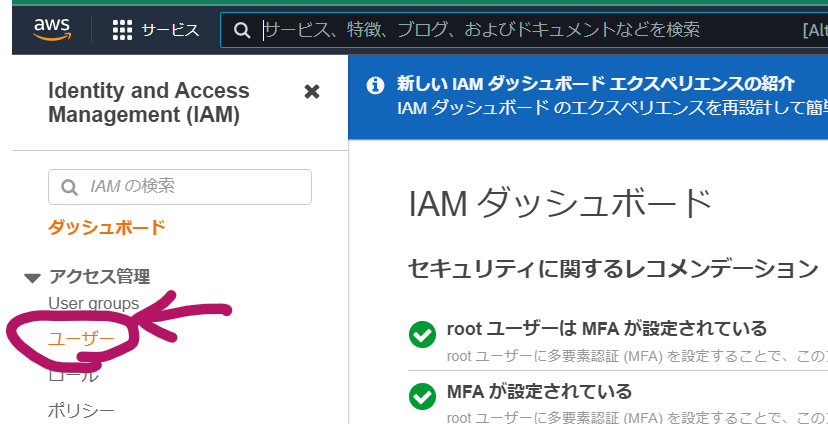The height and width of the screenshot is (424, 828).
Task: Close the IAM navigation panel
Action: click(312, 92)
